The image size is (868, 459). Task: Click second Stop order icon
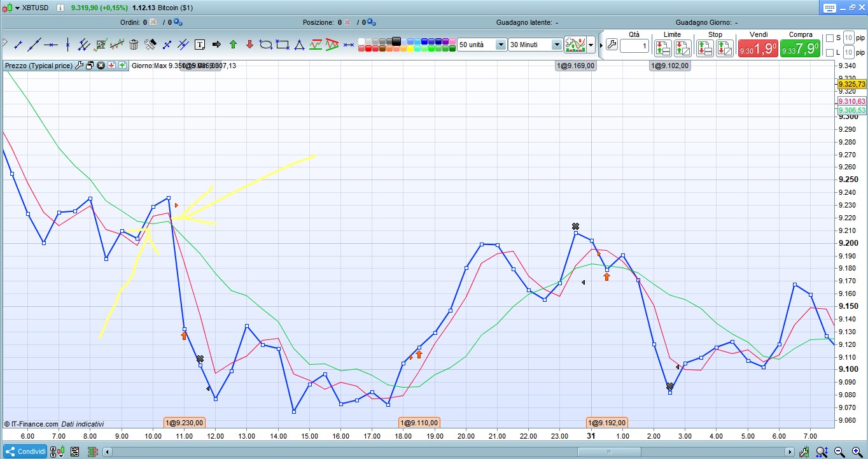[725, 48]
